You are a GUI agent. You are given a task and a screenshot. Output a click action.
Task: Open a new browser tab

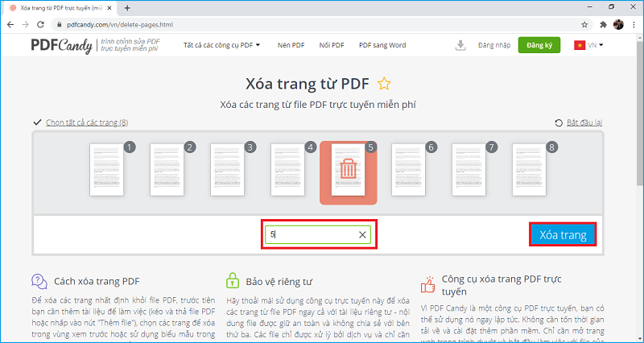[127, 8]
